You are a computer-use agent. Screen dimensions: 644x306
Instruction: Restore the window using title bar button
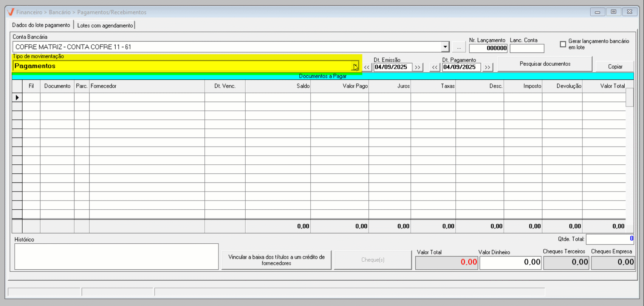[613, 12]
